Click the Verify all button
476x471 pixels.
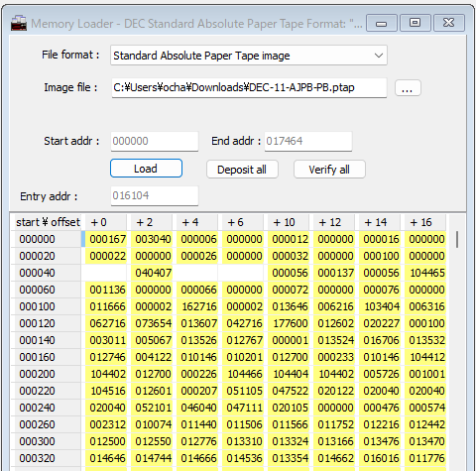tap(329, 170)
